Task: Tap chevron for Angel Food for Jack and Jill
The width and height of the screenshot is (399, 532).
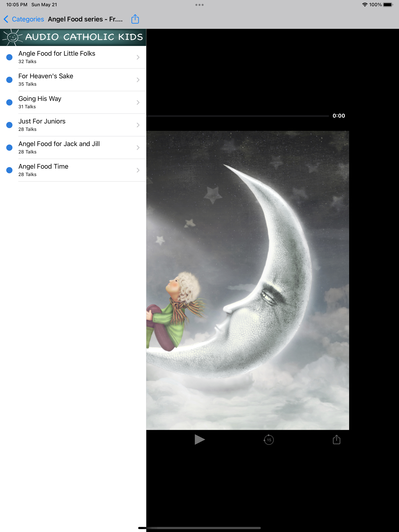Action: pos(138,148)
